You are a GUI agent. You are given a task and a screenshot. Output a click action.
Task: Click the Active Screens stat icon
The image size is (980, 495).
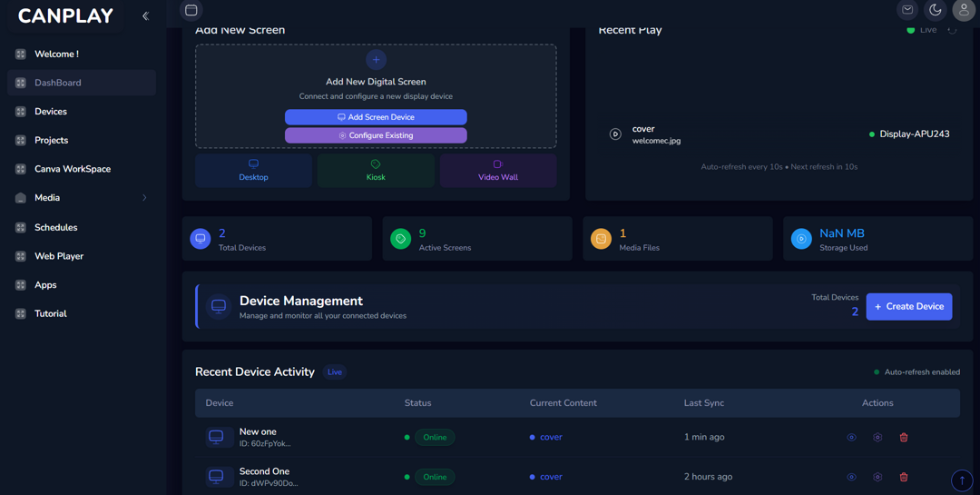pyautogui.click(x=401, y=239)
